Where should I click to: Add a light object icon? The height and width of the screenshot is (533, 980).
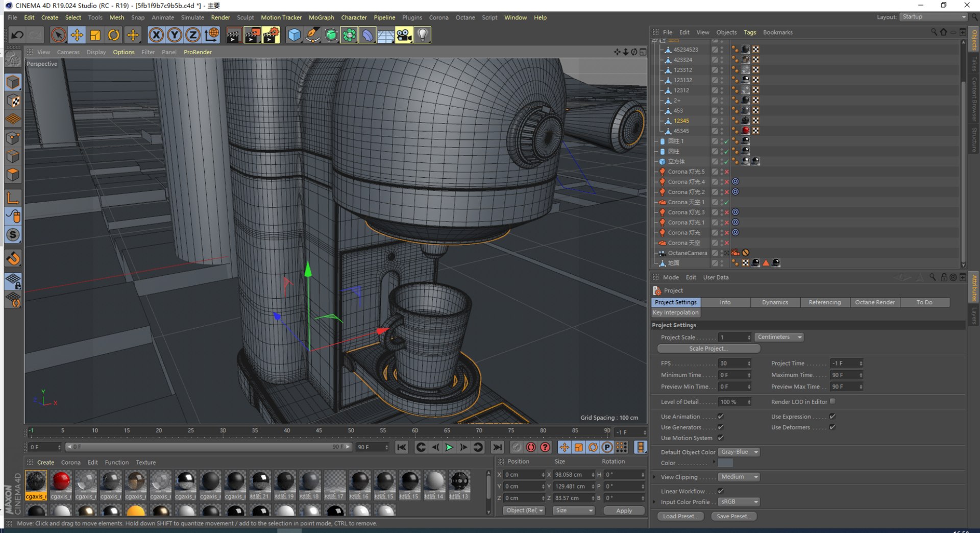(423, 35)
